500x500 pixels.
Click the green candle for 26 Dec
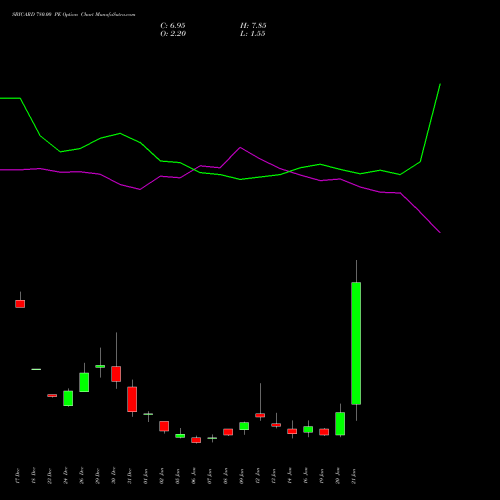84,382
